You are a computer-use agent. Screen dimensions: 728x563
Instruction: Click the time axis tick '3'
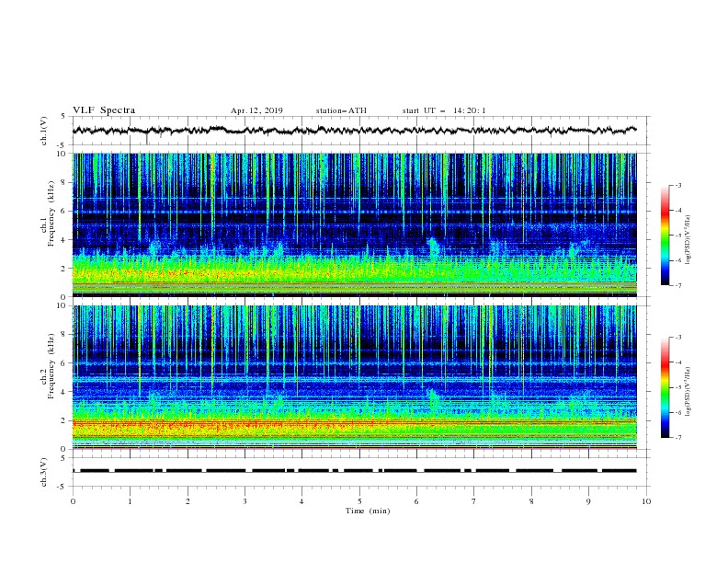click(x=245, y=501)
